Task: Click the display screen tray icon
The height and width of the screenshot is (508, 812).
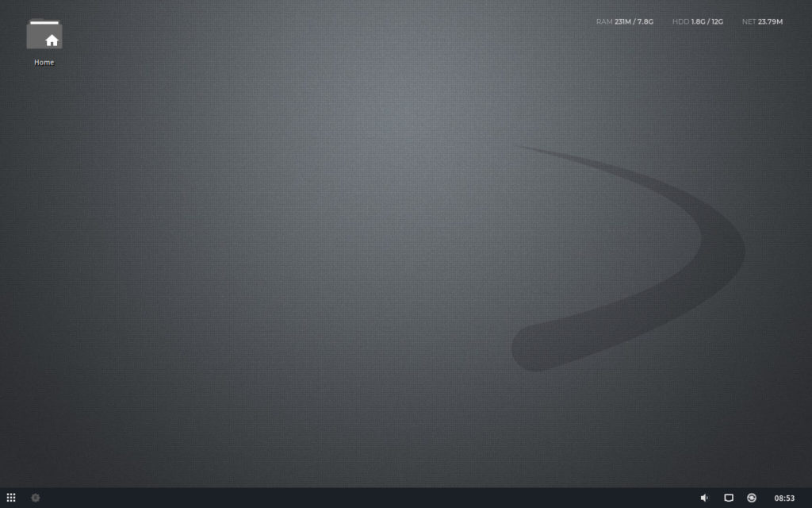Action: (729, 498)
